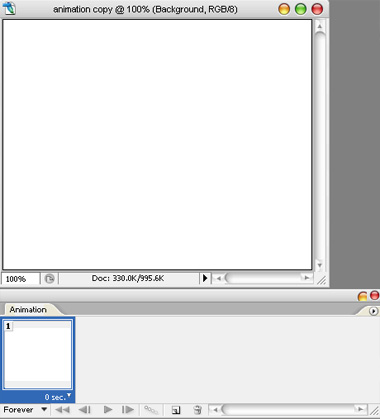Click the 100% zoom field in the status bar
Viewport: 380px width, 419px height.
pos(21,279)
